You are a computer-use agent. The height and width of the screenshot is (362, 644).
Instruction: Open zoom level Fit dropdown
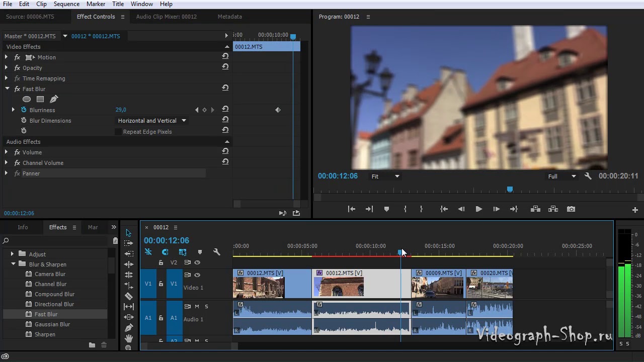[385, 176]
